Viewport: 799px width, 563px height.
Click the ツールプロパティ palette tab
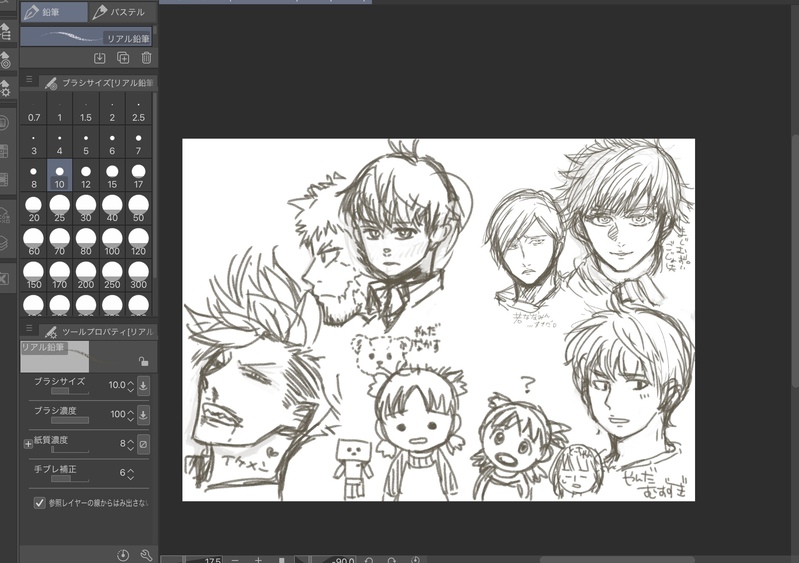(99, 332)
